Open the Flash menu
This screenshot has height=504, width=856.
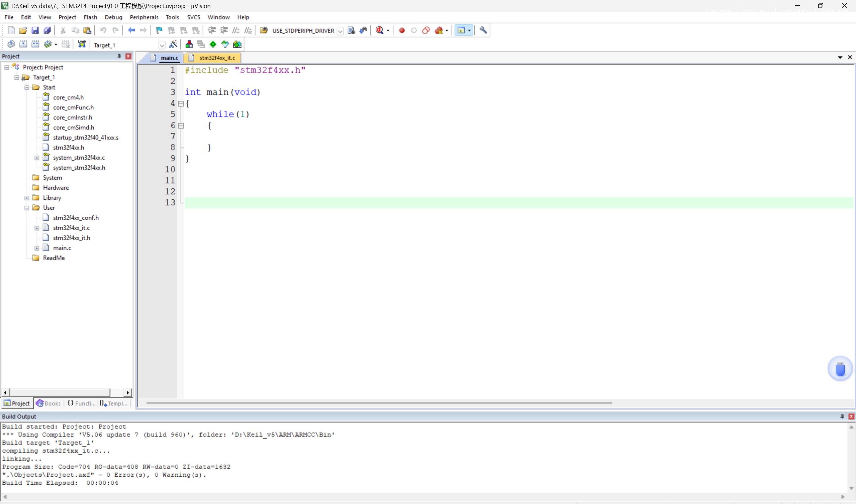(x=90, y=17)
